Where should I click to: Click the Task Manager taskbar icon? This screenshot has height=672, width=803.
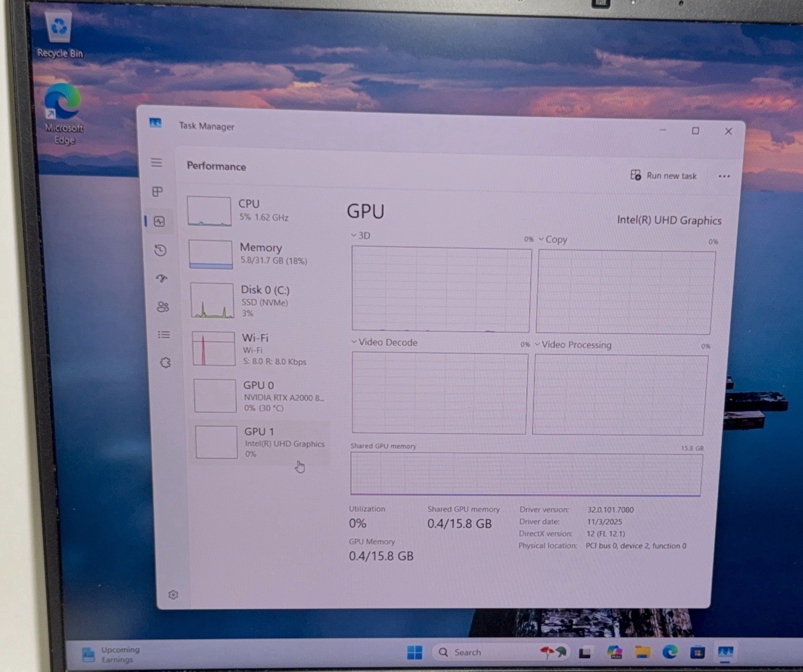(725, 652)
